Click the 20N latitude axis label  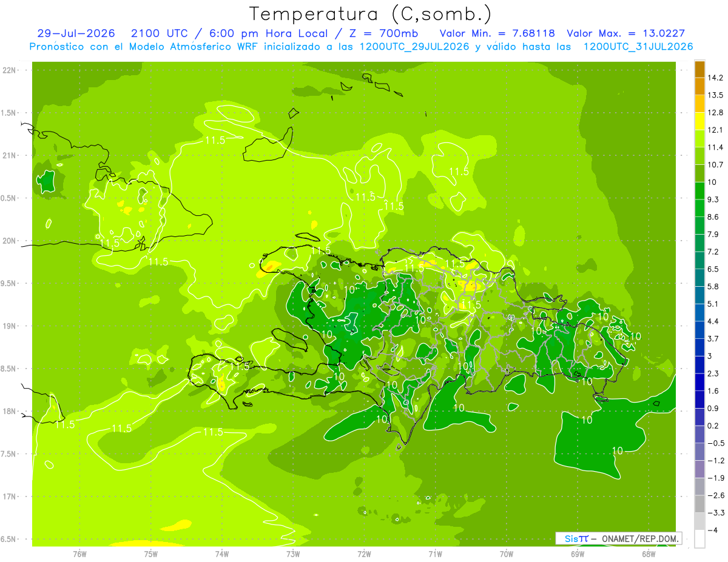pos(10,241)
